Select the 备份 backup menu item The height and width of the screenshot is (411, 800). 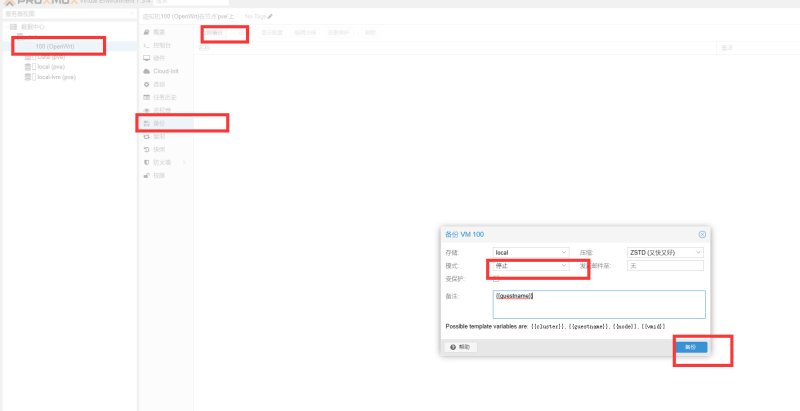click(164, 123)
